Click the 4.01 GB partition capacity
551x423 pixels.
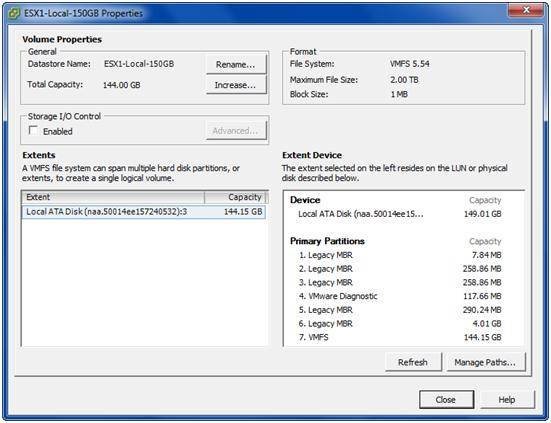point(487,324)
